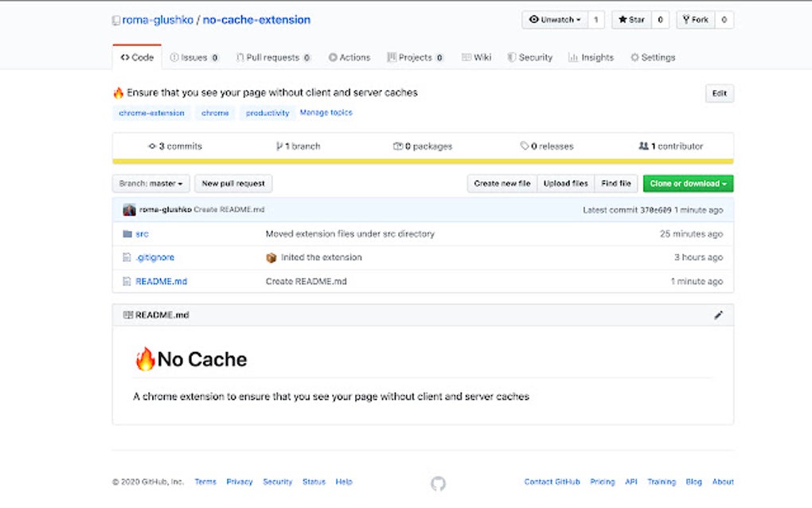
Task: Open the Insights tab
Action: tap(591, 57)
